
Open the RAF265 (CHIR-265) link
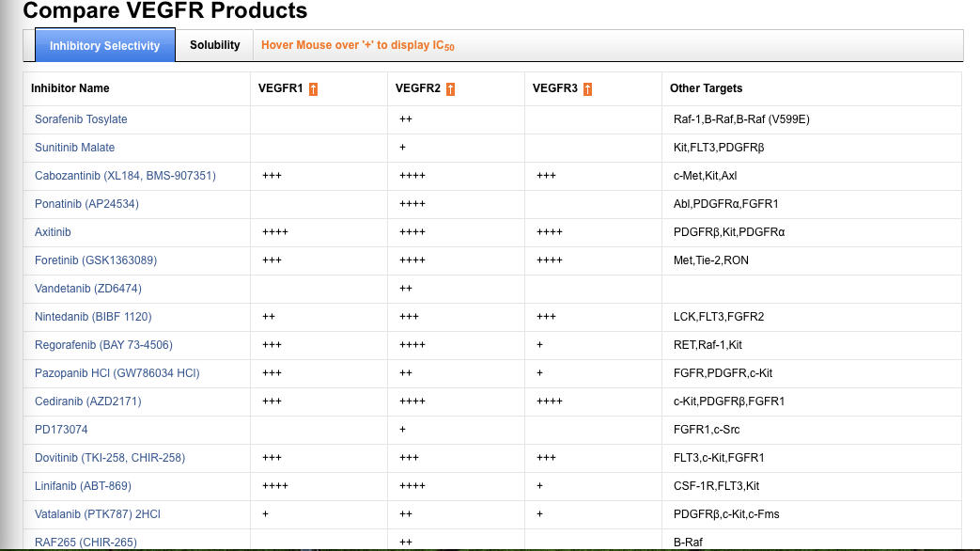click(86, 543)
